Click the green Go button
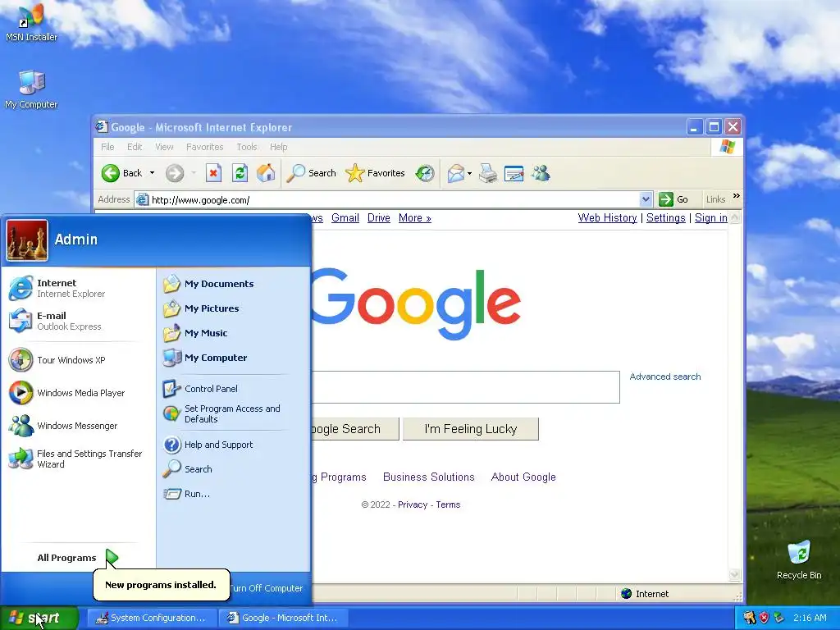This screenshot has height=630, width=840. click(673, 199)
